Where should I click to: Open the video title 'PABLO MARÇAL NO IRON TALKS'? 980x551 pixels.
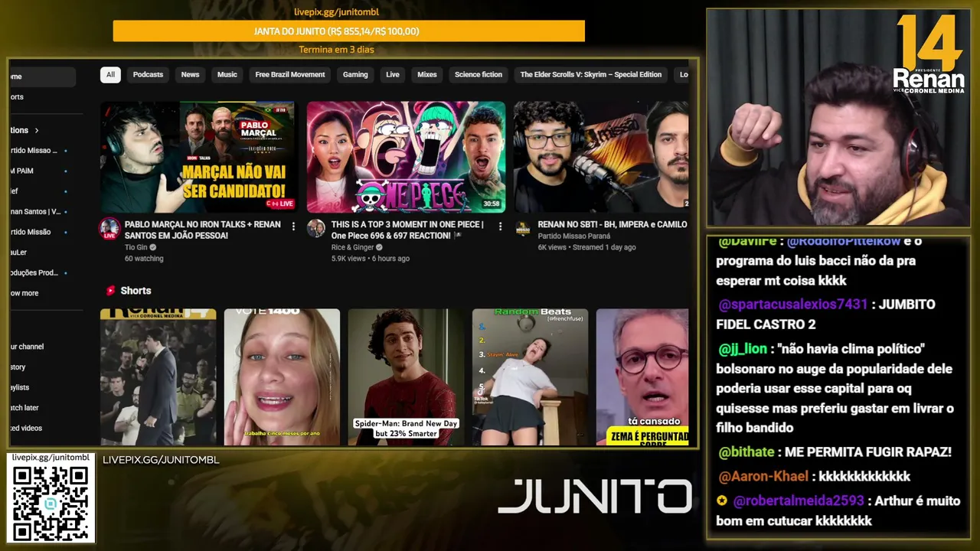pyautogui.click(x=203, y=230)
